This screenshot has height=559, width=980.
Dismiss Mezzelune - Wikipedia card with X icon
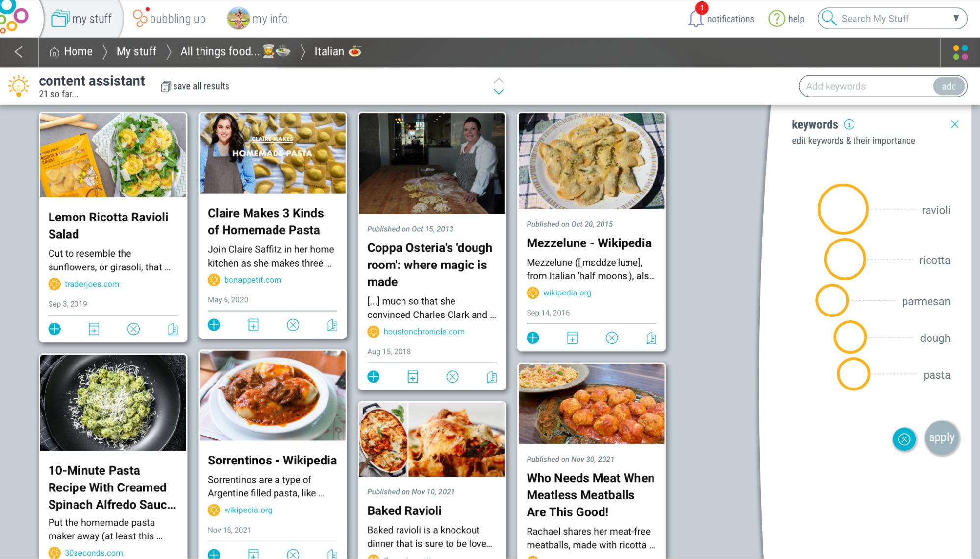point(612,338)
